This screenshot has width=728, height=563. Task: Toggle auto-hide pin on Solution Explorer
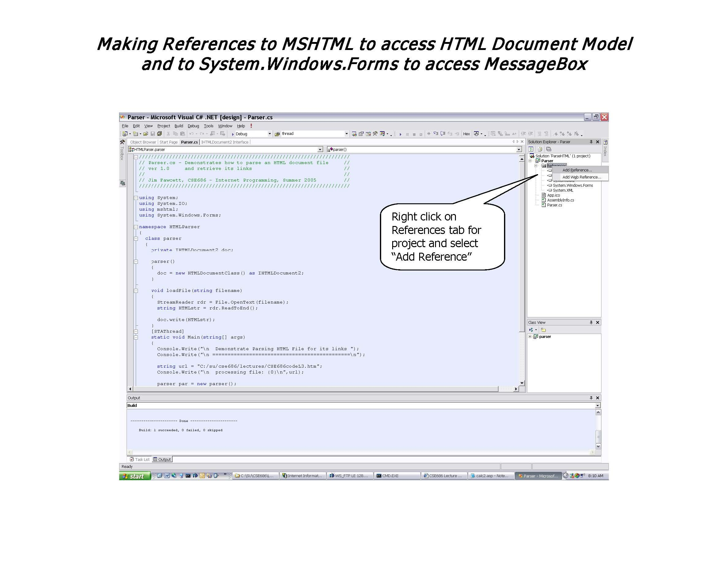pyautogui.click(x=591, y=142)
